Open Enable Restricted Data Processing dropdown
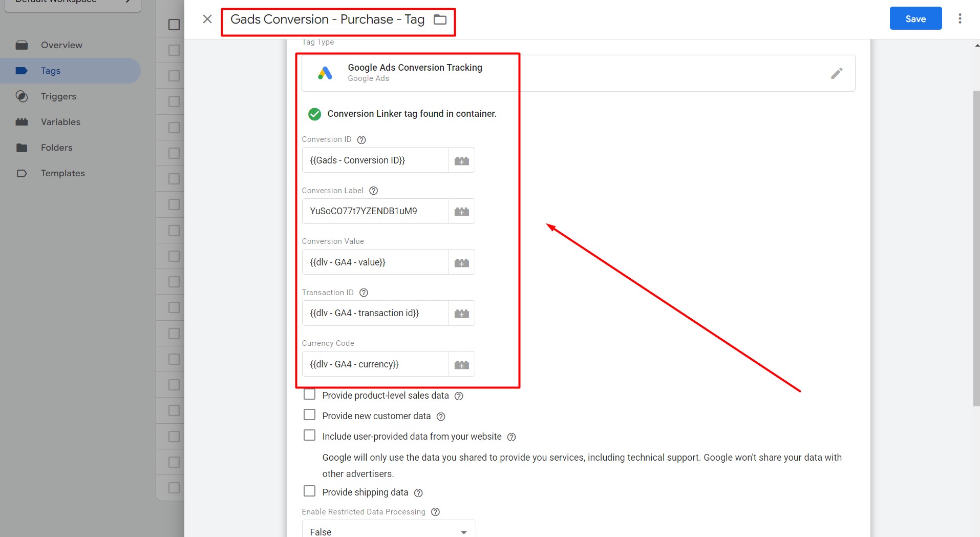This screenshot has width=980, height=537. coord(389,529)
